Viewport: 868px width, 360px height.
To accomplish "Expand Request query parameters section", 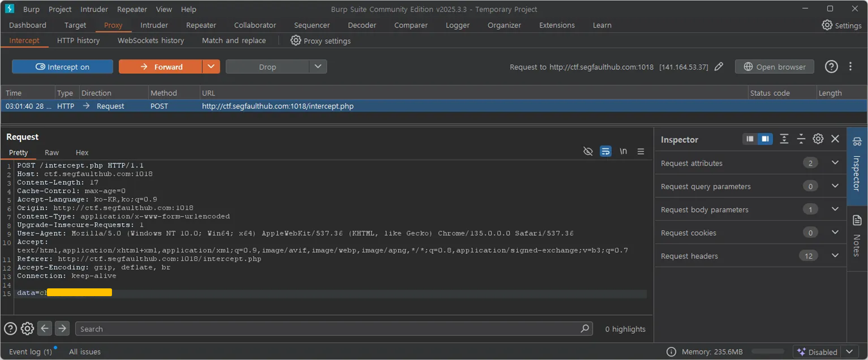I will (835, 186).
